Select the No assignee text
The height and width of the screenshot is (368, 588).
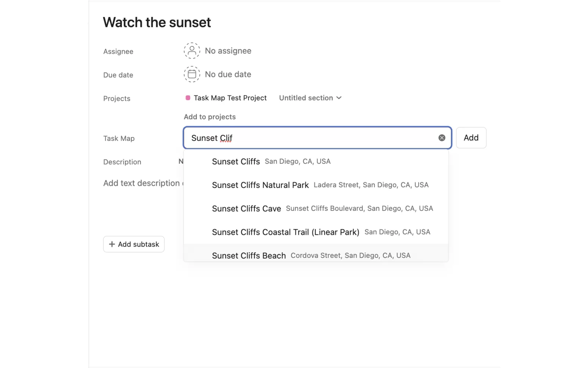pyautogui.click(x=228, y=51)
